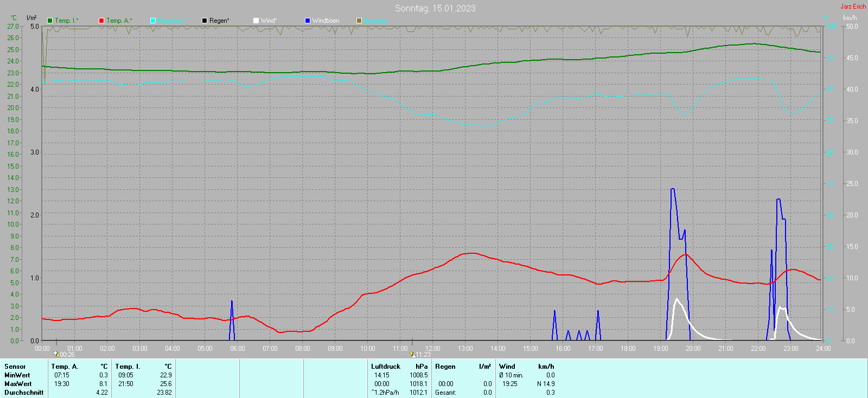Select the 'Empfang' legend label
The height and width of the screenshot is (398, 868).
point(376,21)
